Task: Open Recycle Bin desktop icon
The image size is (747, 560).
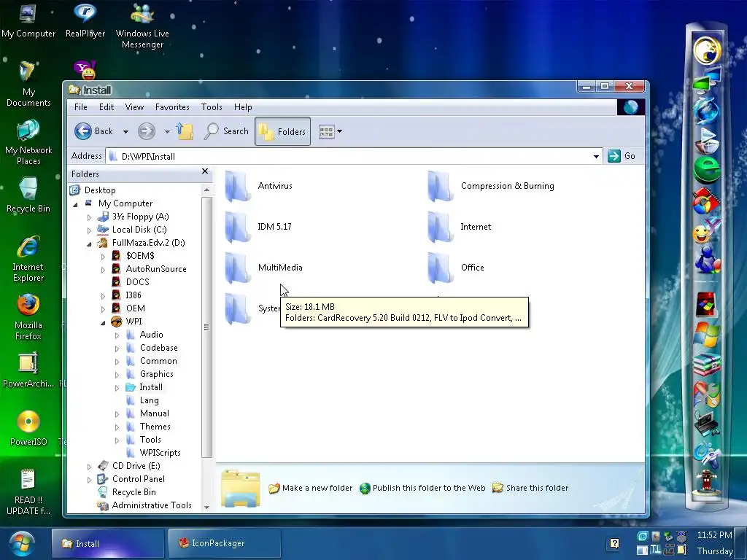Action: point(28,195)
